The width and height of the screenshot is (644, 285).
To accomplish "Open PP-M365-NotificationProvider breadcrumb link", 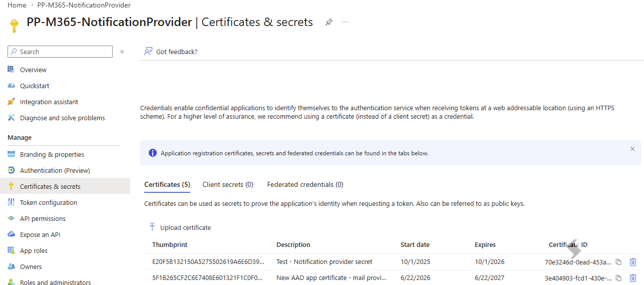I will (84, 5).
